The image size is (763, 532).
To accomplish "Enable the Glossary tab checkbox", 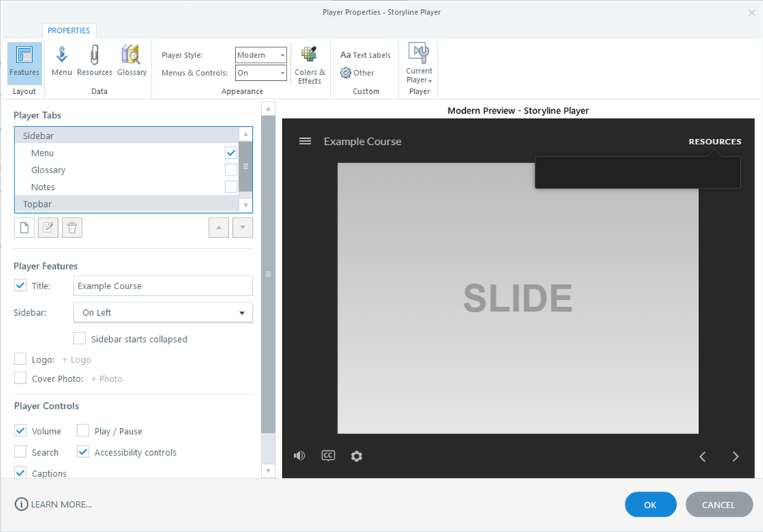I will coord(231,170).
